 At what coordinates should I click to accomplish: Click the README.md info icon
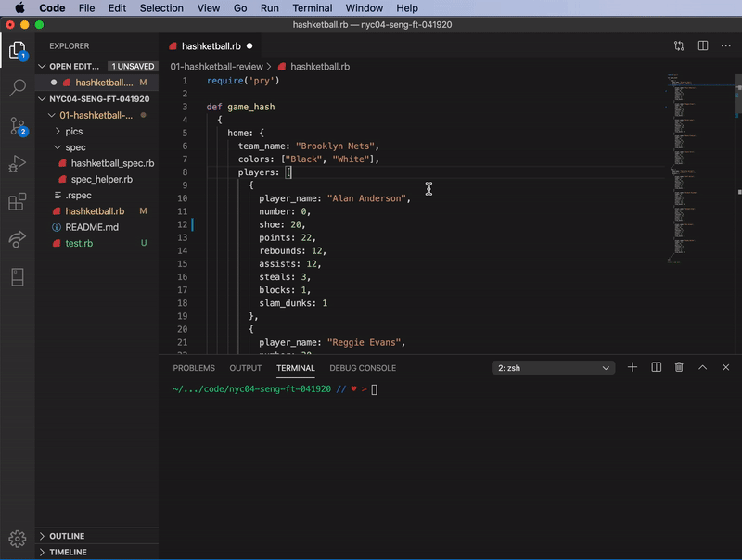tap(57, 227)
